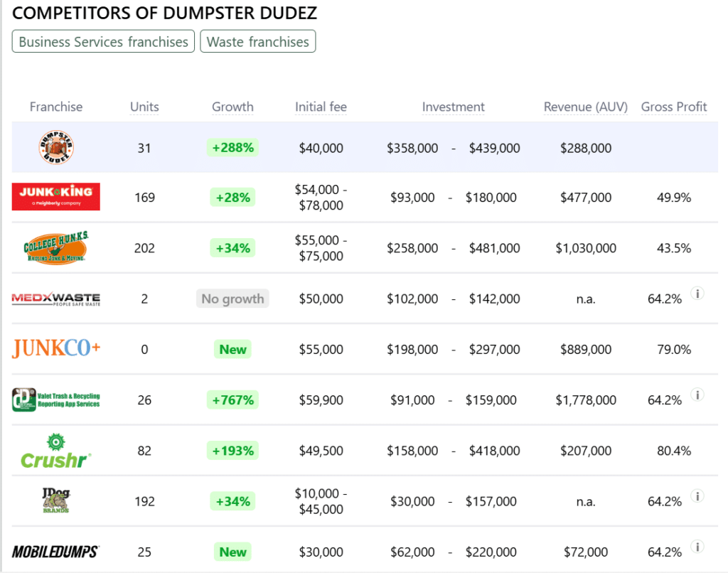Click revenue value $207,000

(586, 451)
